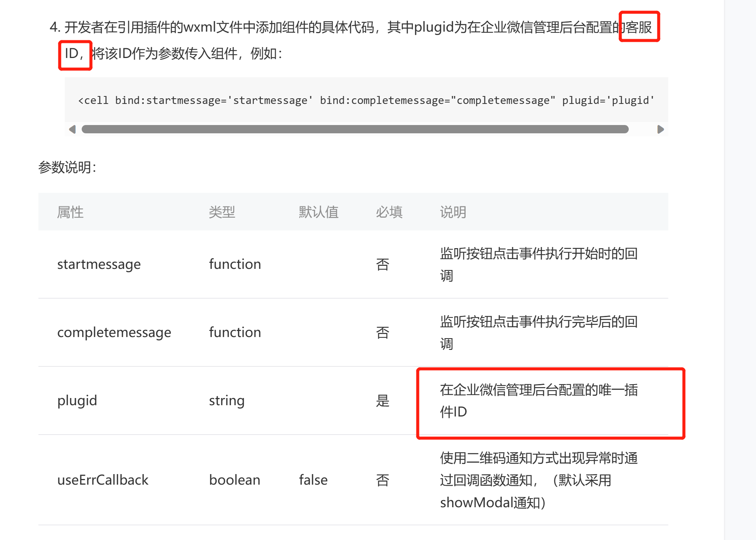Viewport: 756px width, 540px height.
Task: Click the 参数说明 heading
Action: coord(67,167)
